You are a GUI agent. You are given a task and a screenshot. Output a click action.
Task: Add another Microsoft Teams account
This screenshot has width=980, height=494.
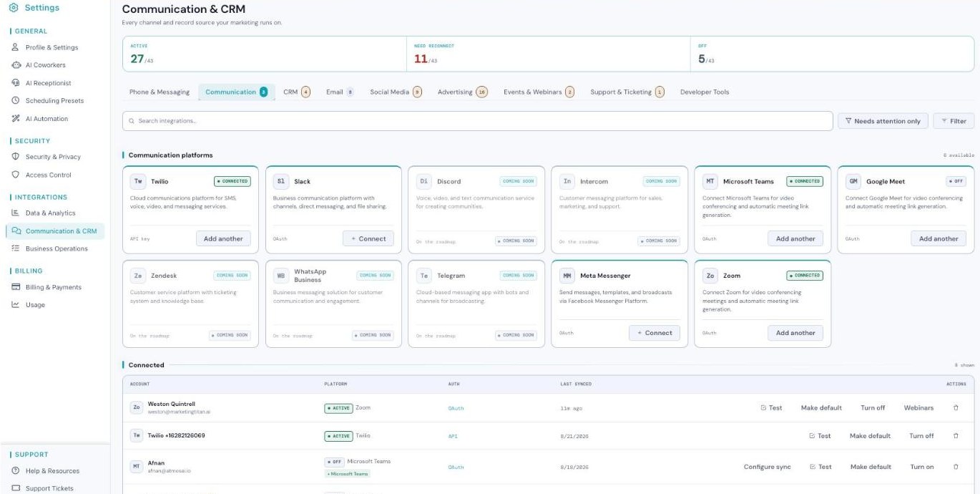(x=795, y=238)
